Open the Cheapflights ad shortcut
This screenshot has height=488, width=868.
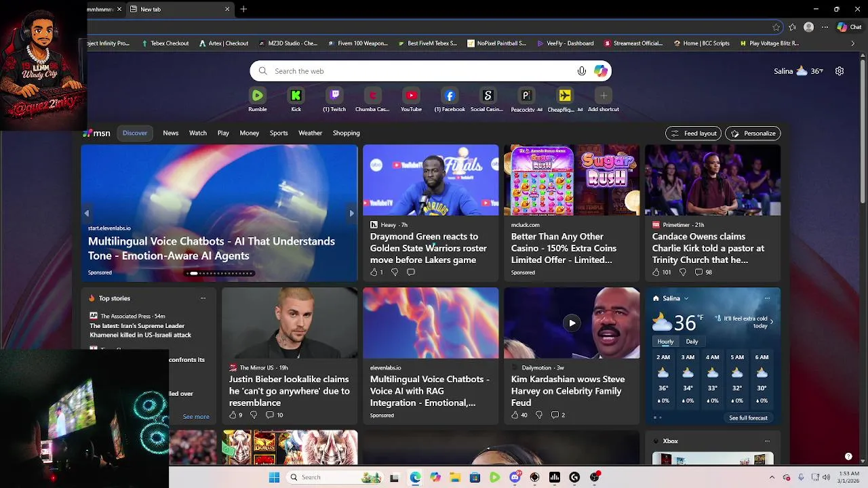pyautogui.click(x=565, y=96)
